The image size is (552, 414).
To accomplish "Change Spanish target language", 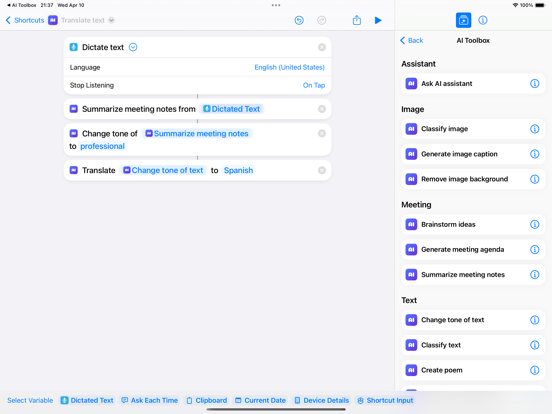I will click(x=238, y=170).
